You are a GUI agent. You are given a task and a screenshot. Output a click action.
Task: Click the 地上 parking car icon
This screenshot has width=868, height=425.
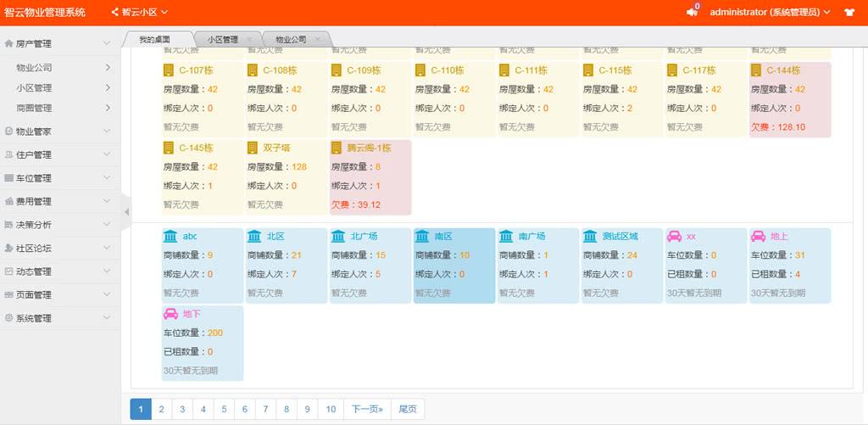758,236
